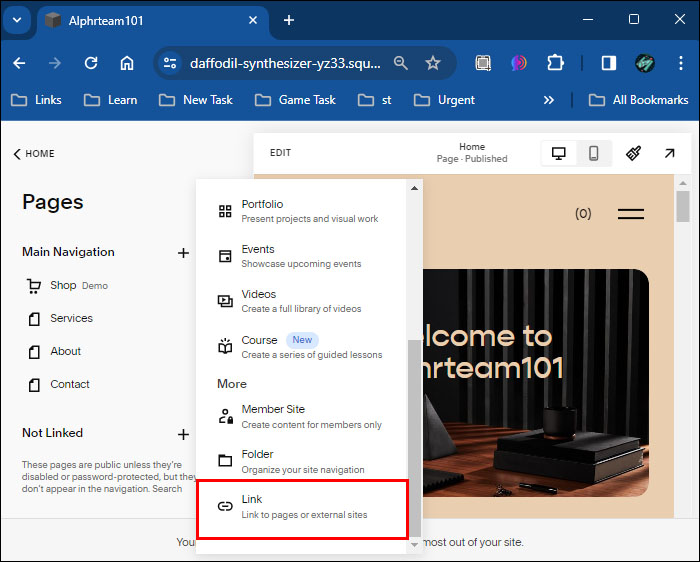Select Link from the page type menu

coord(302,509)
